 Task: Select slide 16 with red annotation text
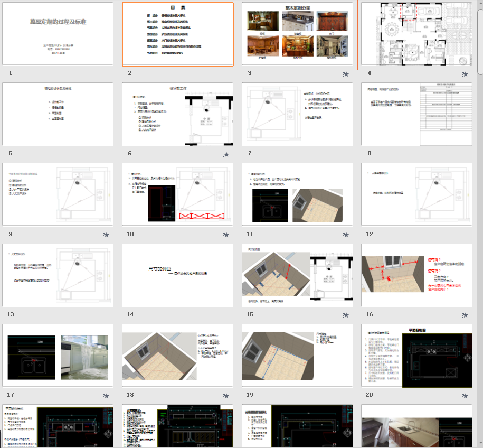point(416,275)
